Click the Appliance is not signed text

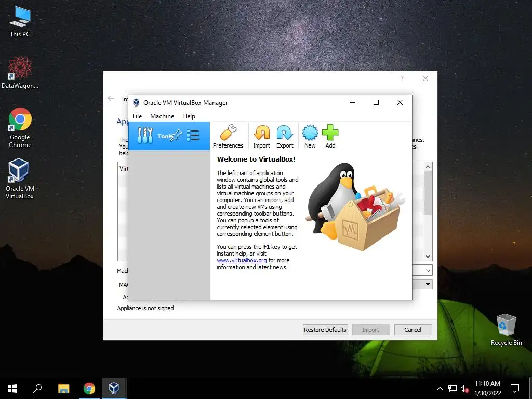coord(145,308)
